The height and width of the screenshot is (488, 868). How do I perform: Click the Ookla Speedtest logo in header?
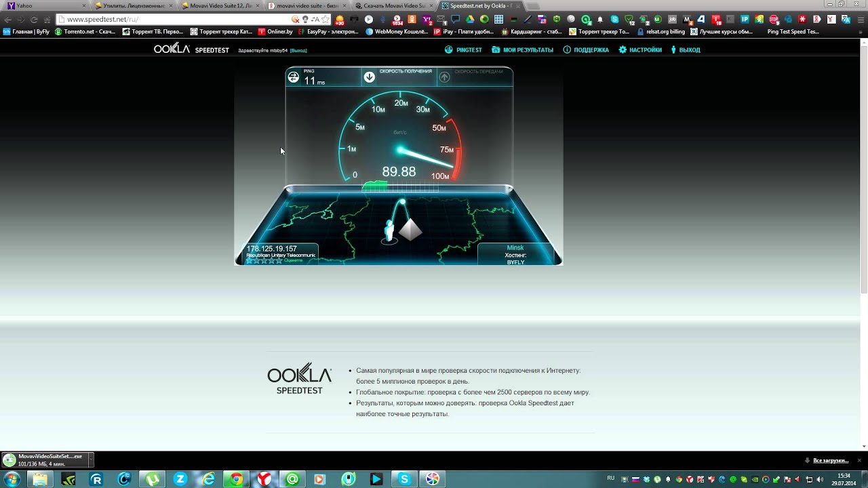pyautogui.click(x=191, y=49)
